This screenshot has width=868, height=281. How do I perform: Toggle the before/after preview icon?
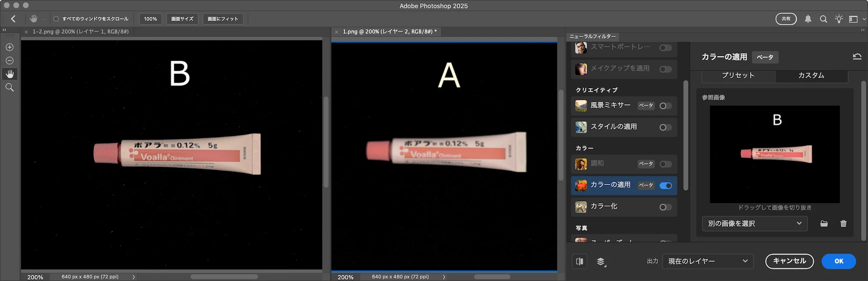click(580, 261)
